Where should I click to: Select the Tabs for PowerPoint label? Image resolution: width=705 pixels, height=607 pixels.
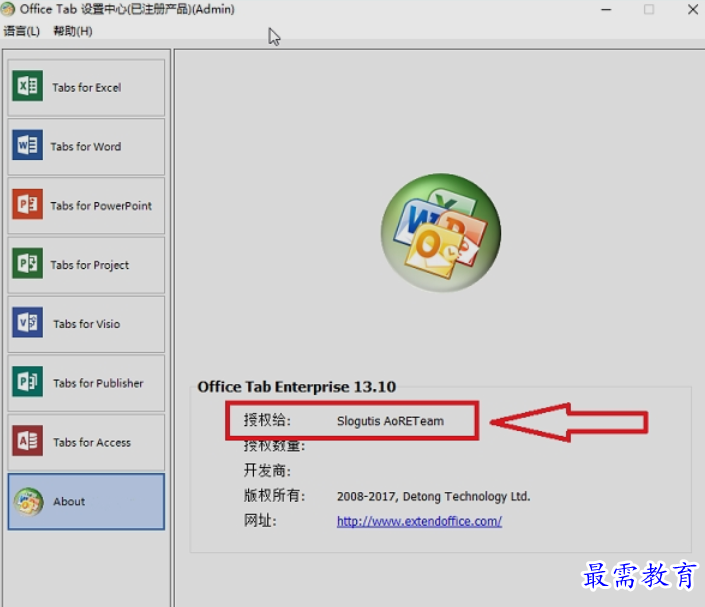101,206
